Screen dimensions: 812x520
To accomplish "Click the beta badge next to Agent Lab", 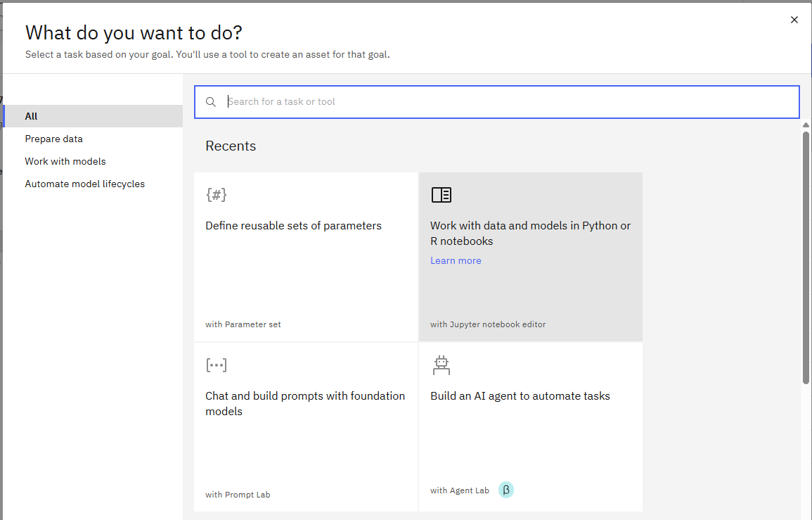I will [x=506, y=490].
